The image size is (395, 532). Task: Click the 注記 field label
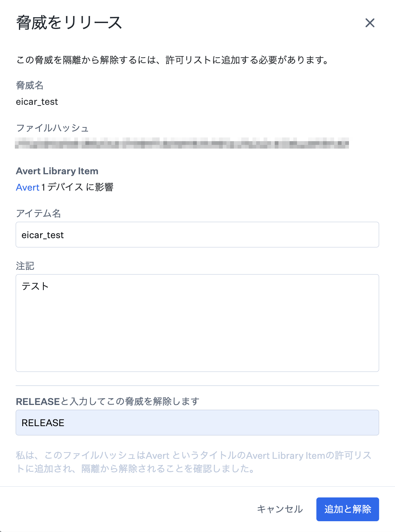tap(25, 266)
